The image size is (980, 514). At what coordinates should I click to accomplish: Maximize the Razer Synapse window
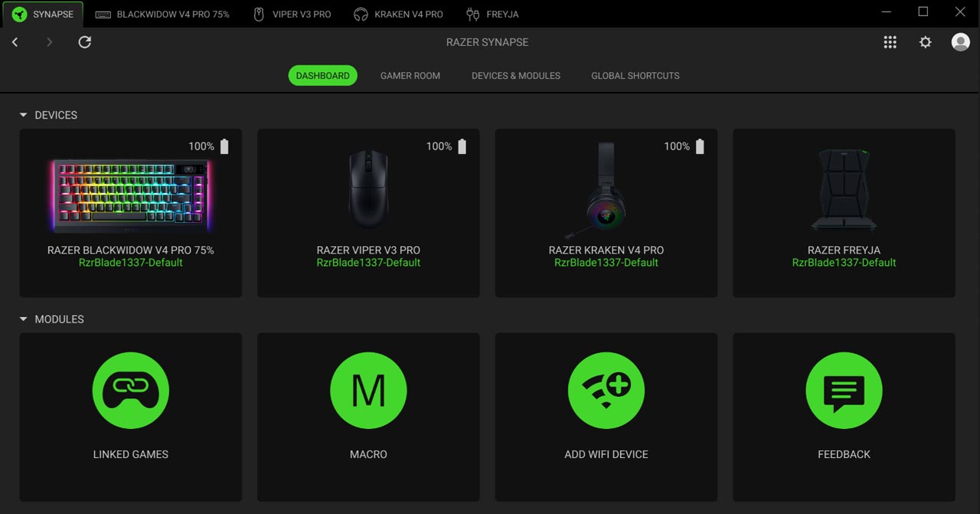tap(923, 12)
